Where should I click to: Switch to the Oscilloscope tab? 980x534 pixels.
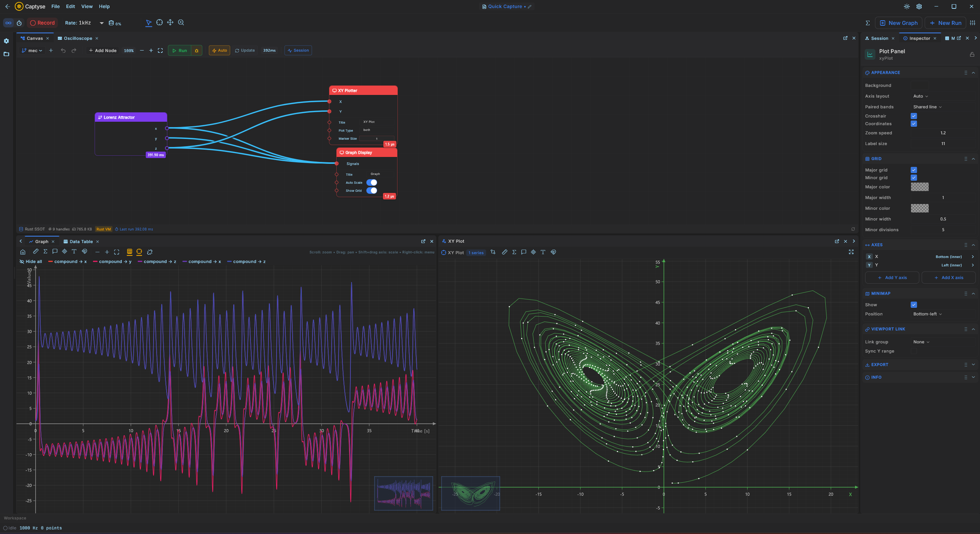[78, 38]
